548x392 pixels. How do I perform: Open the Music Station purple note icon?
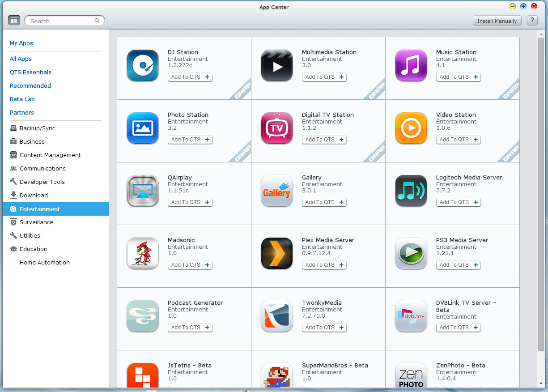tap(411, 65)
